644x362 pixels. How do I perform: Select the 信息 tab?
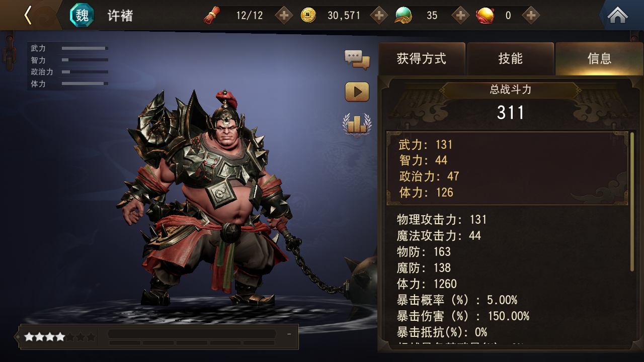click(x=599, y=59)
